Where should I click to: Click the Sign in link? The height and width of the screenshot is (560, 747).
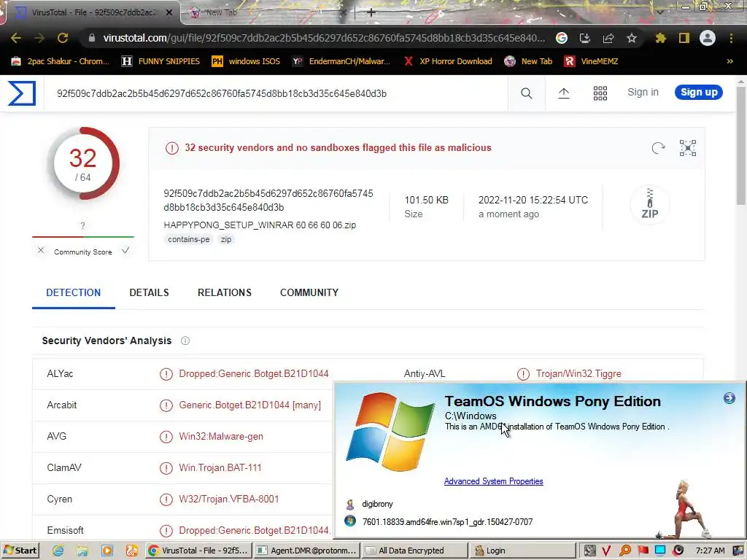click(x=643, y=92)
